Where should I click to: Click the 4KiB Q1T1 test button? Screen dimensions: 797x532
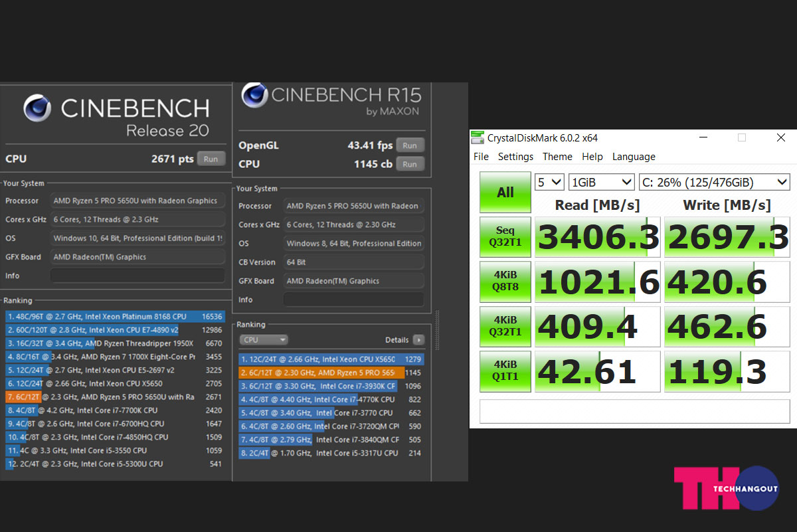(505, 371)
